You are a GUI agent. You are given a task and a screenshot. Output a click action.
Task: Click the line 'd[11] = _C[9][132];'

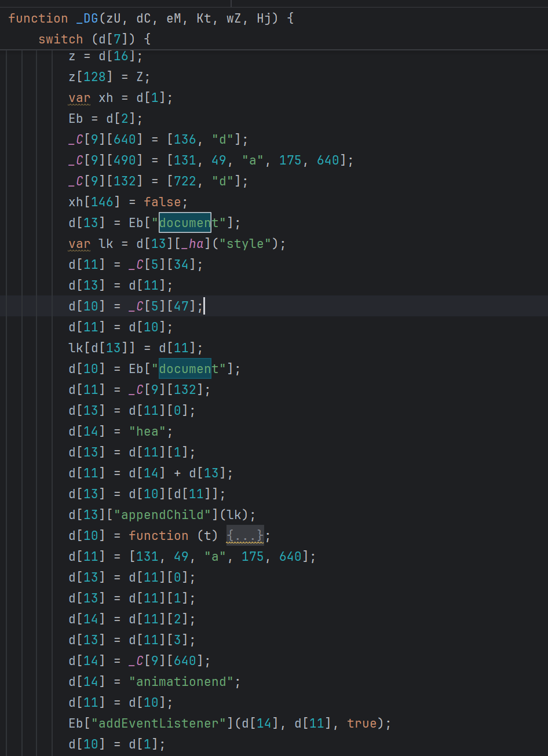(140, 390)
